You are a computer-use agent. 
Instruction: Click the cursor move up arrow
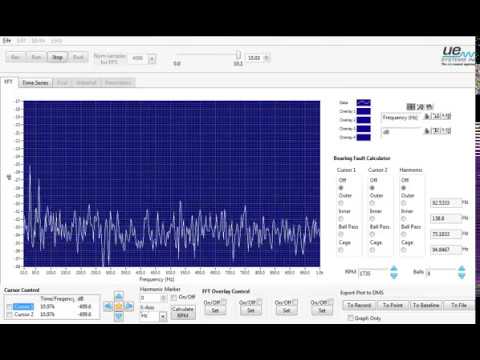[x=119, y=295]
